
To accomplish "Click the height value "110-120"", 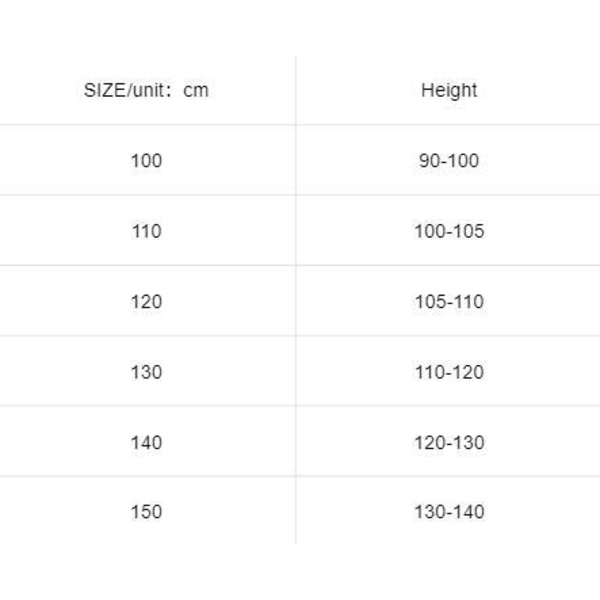I will click(x=449, y=372).
